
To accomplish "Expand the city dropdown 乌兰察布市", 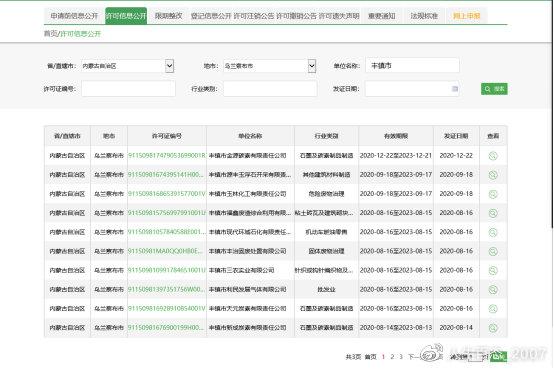I will [x=312, y=66].
